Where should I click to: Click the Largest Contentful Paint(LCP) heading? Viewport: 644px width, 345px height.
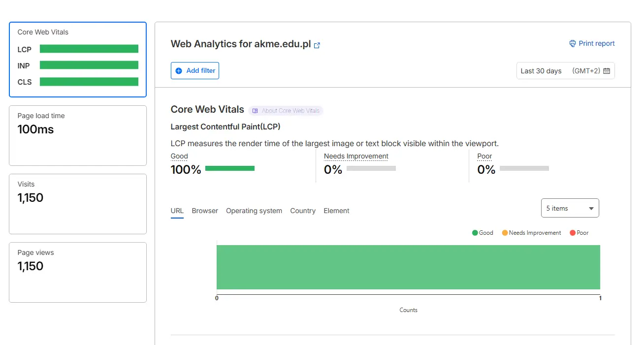tap(225, 126)
